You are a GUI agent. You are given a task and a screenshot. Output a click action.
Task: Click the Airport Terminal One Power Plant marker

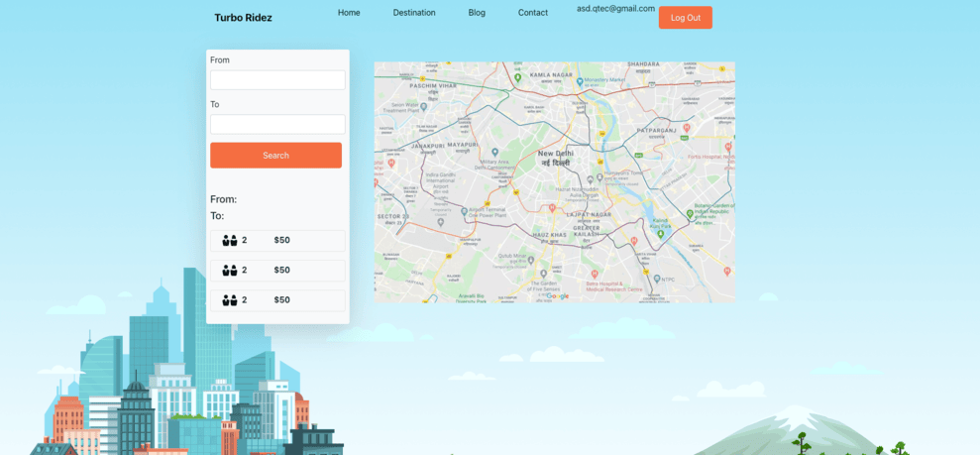coord(464,212)
